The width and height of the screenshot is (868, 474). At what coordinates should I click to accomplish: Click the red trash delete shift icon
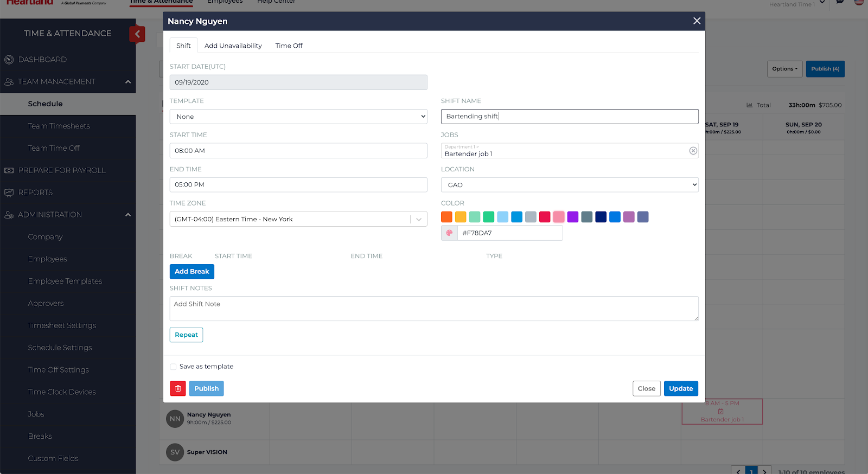(177, 388)
